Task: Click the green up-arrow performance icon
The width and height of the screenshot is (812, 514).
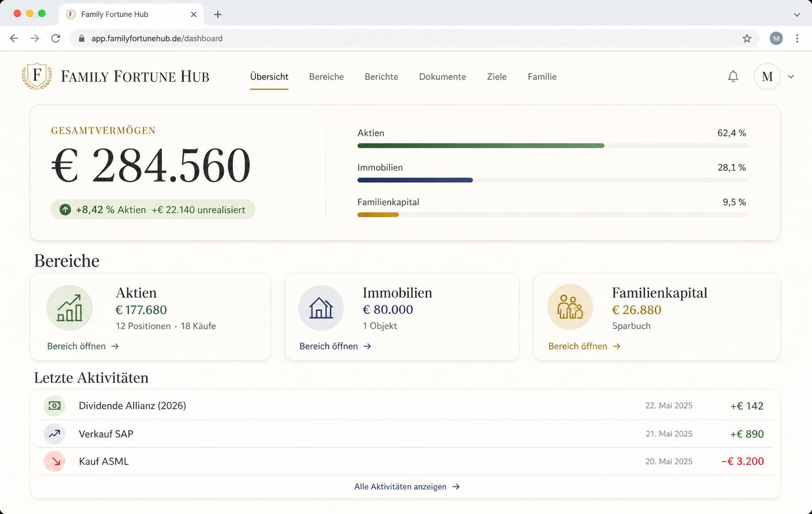Action: click(x=65, y=210)
